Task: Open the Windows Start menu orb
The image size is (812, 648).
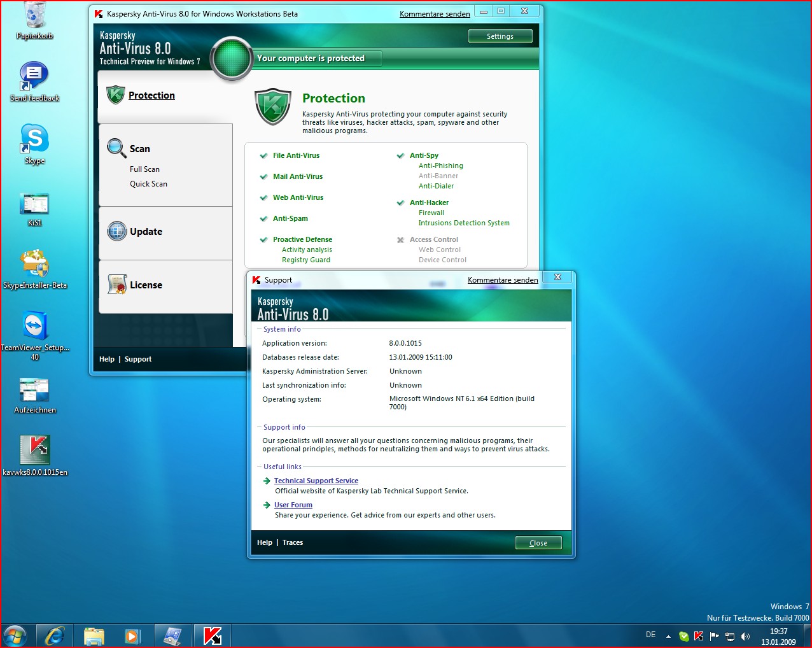Action: 15,636
